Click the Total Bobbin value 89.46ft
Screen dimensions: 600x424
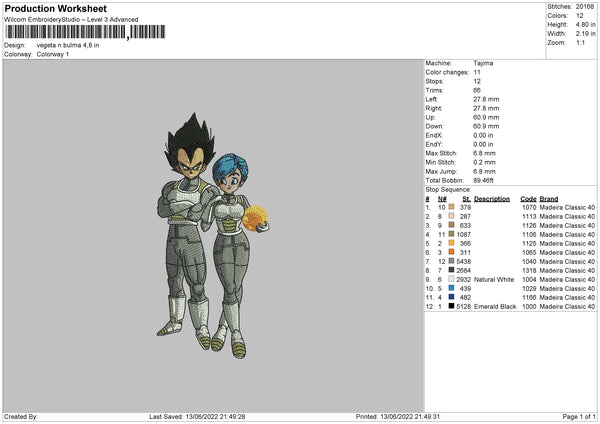[x=484, y=180]
